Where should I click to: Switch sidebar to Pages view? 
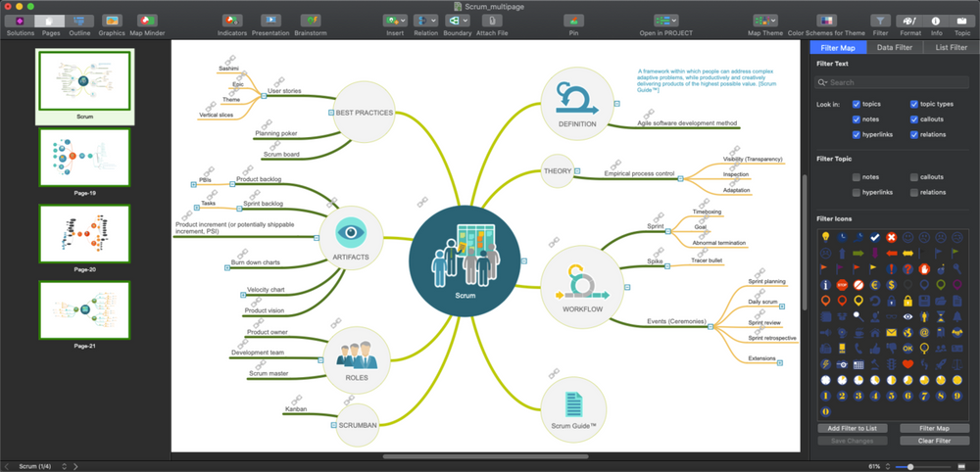coord(50,21)
